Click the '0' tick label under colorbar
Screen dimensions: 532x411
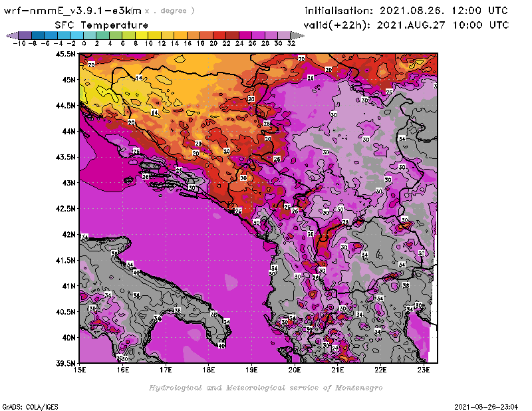84,44
